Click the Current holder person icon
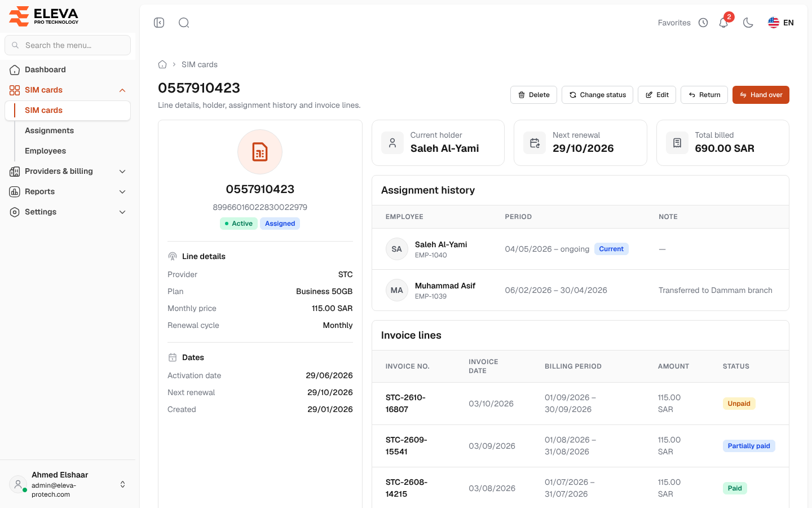Screen dimensions: 812x508 [392, 143]
